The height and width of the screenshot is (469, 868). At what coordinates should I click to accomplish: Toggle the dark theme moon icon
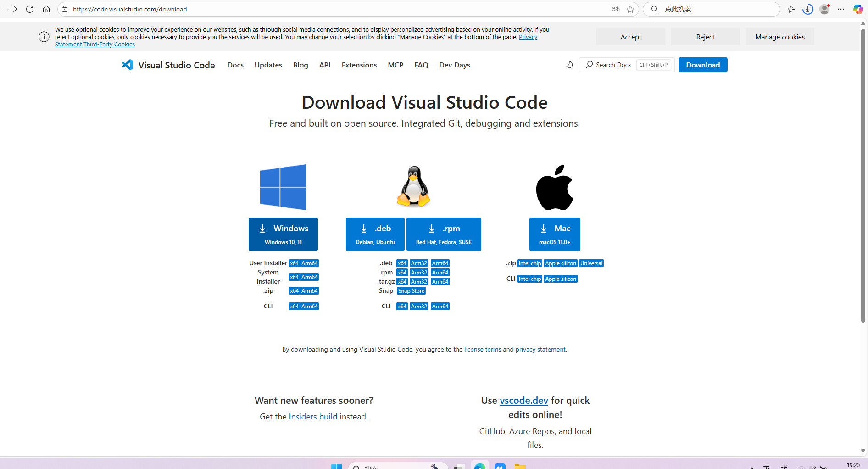[x=569, y=65]
